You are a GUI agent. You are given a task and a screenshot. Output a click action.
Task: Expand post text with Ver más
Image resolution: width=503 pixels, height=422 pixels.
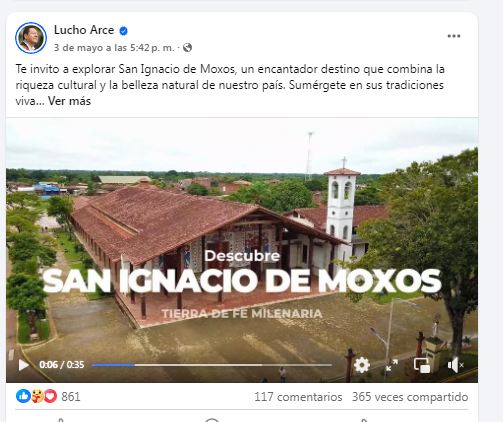point(69,101)
